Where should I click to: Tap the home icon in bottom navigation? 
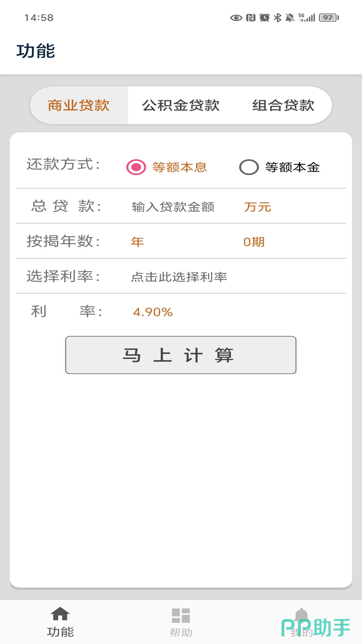pyautogui.click(x=60, y=614)
